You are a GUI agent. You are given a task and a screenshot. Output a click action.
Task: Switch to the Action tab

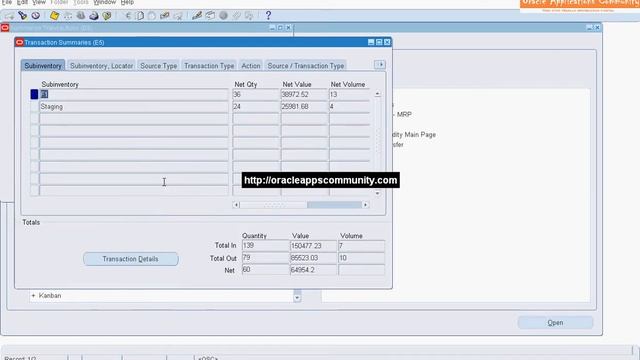[x=251, y=66]
